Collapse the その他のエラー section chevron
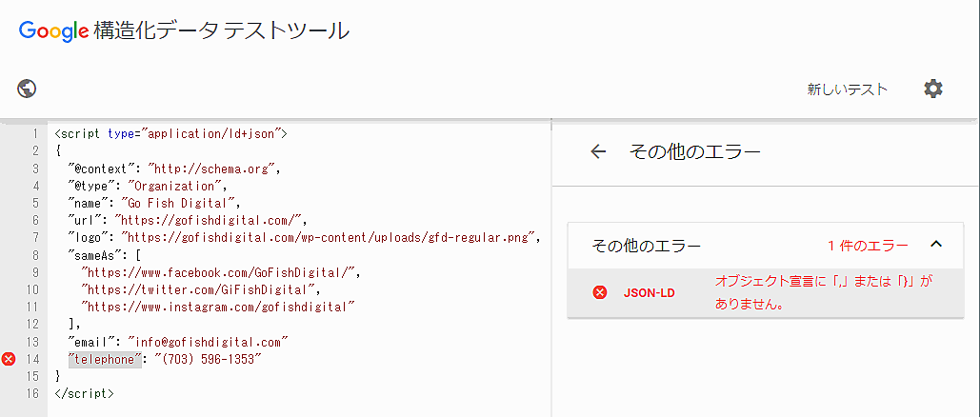The image size is (980, 417). [935, 245]
